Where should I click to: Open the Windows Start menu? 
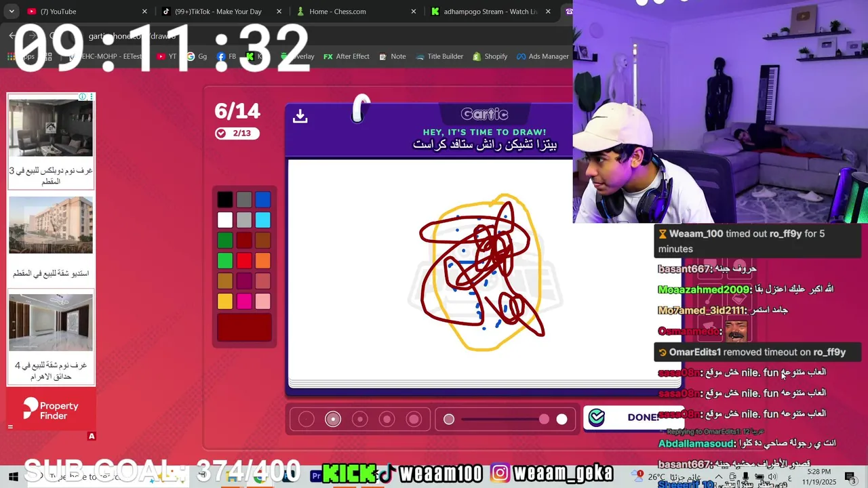click(12, 476)
